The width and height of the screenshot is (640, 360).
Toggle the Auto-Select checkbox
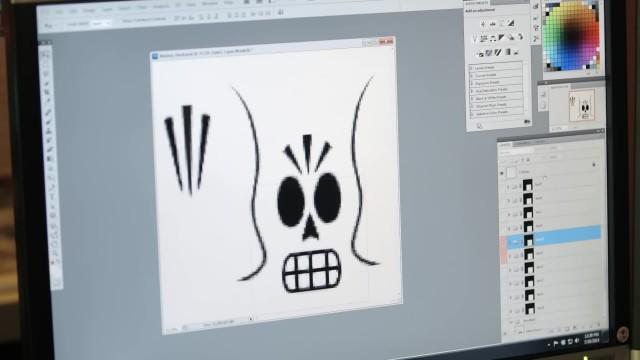click(x=67, y=24)
